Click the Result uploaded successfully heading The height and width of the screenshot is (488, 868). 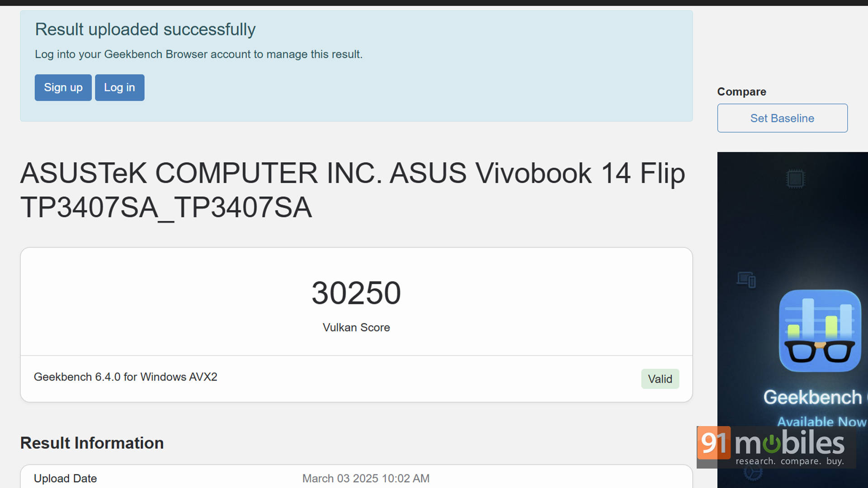tap(145, 30)
